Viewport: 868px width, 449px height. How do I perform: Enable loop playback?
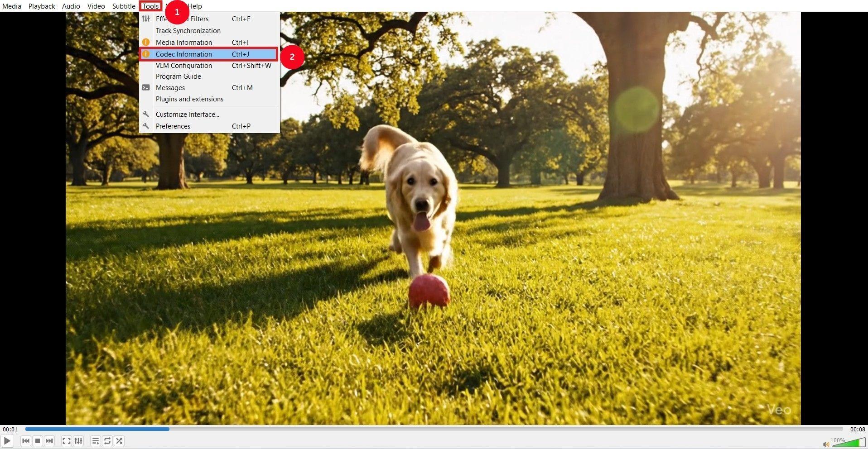coord(107,440)
